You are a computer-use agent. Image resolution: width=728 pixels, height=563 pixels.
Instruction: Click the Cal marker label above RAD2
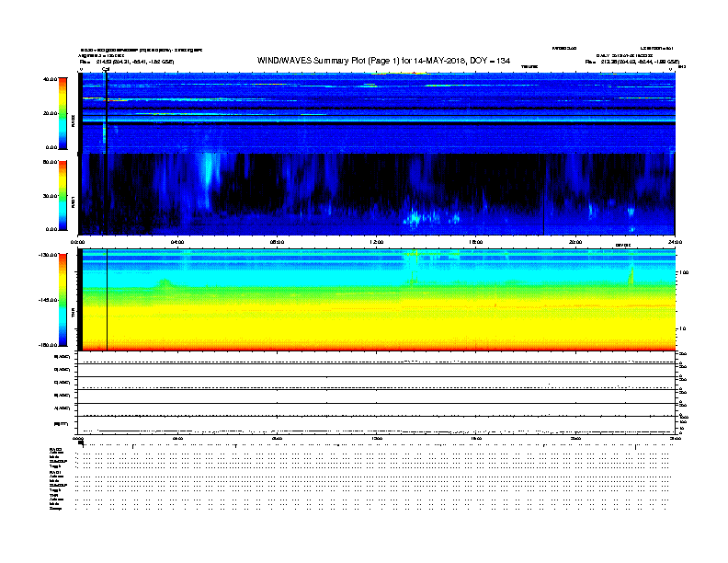106,69
